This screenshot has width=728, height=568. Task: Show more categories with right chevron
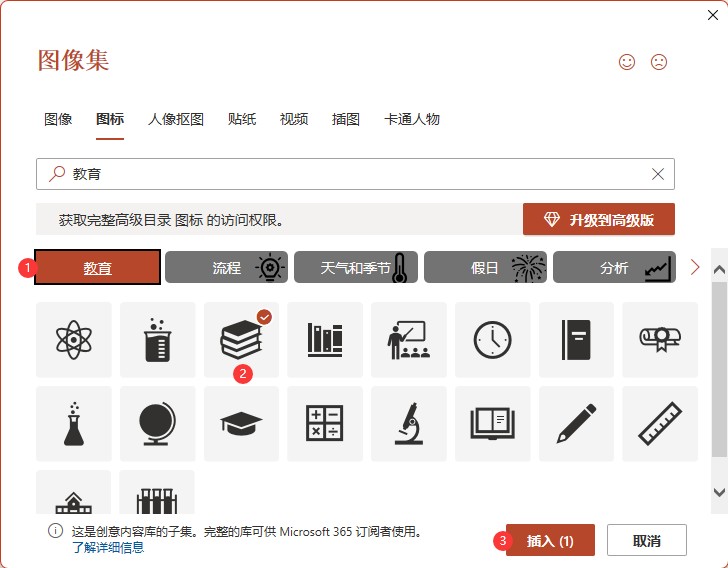(695, 267)
